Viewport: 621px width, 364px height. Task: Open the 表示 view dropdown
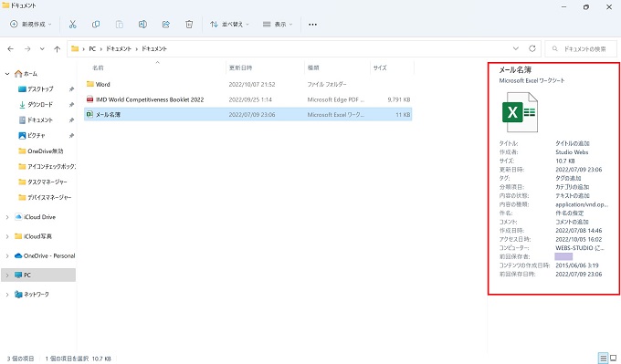[278, 24]
